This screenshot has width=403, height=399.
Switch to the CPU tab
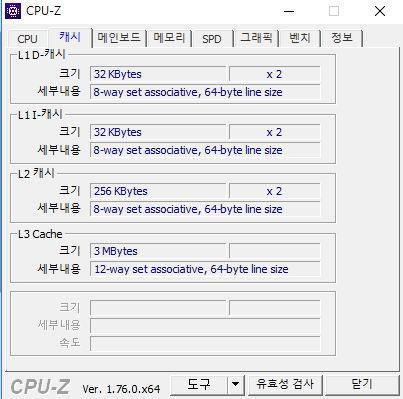tap(27, 39)
